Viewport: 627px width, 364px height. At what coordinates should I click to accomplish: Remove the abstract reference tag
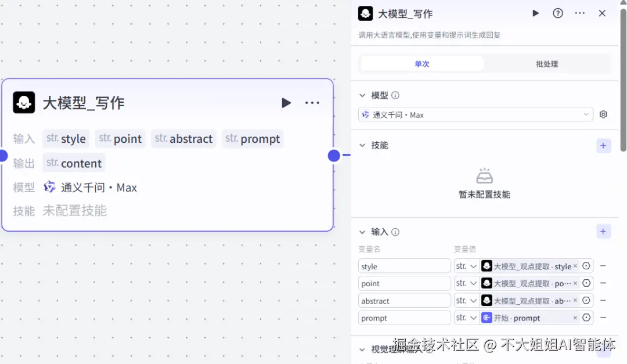tap(575, 300)
